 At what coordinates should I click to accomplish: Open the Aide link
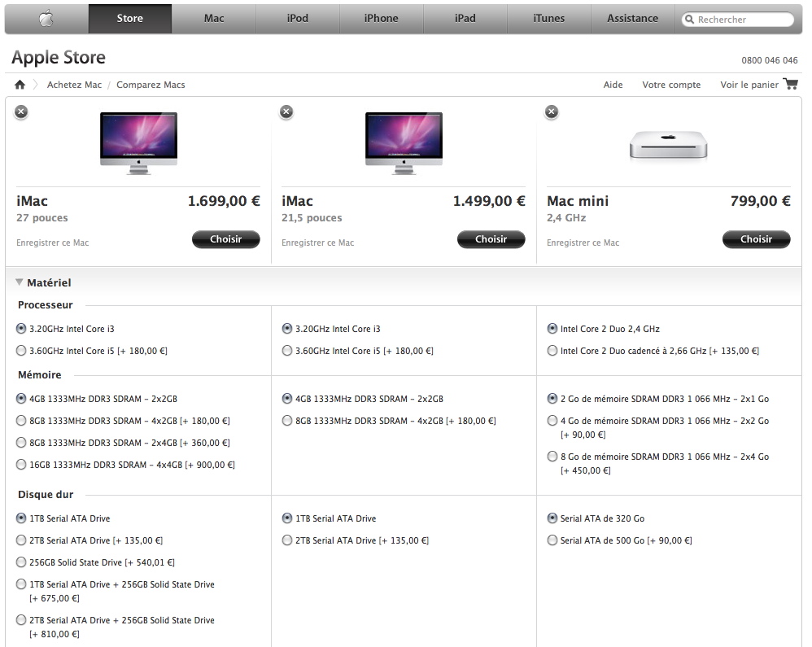pyautogui.click(x=613, y=85)
